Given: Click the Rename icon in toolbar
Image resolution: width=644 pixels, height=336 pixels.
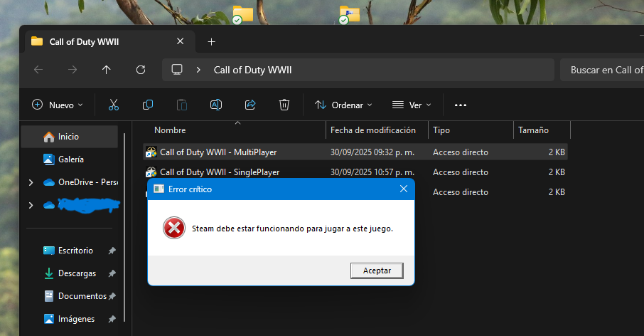Looking at the screenshot, I should pyautogui.click(x=216, y=105).
